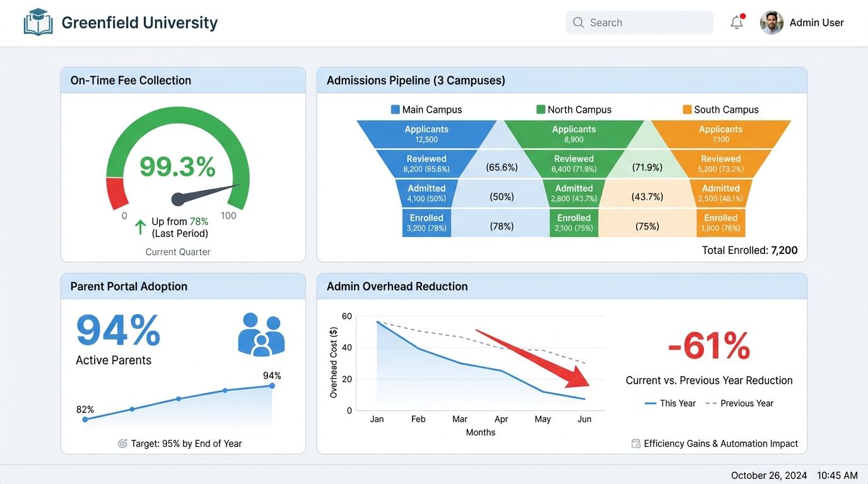Click South Campus Applicants 7,100 segment
Image resolution: width=868 pixels, height=484 pixels.
pos(721,134)
